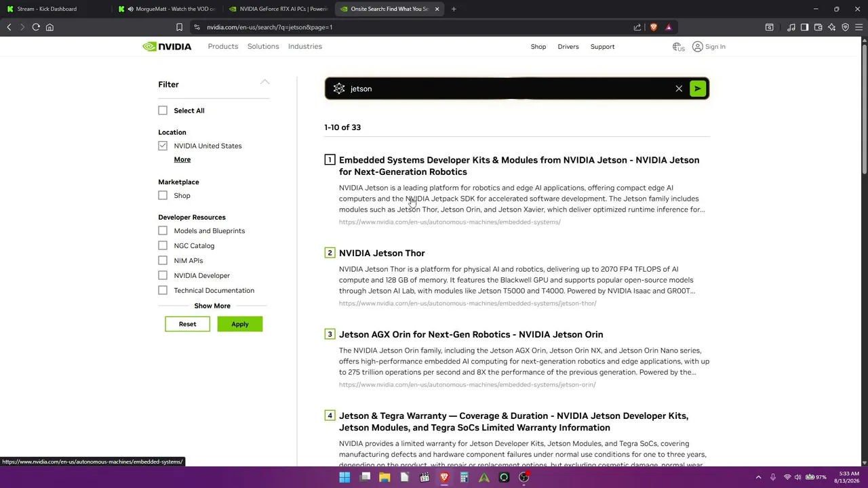868x488 pixels.
Task: Open the browser hamburger main menu
Action: 859,27
